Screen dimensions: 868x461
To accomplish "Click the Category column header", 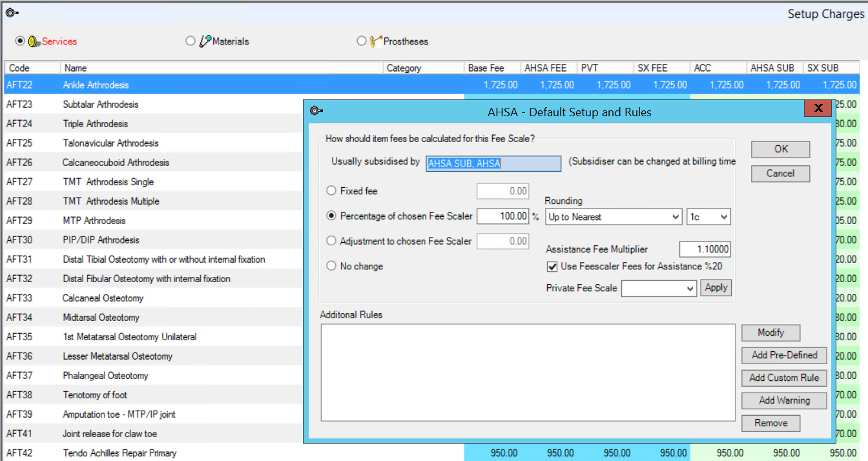I will click(x=424, y=68).
